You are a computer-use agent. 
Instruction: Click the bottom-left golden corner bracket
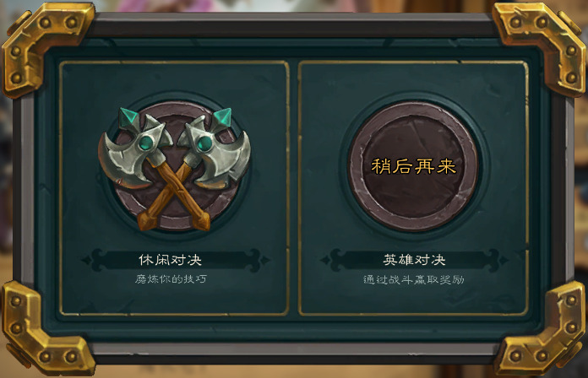click(x=41, y=332)
